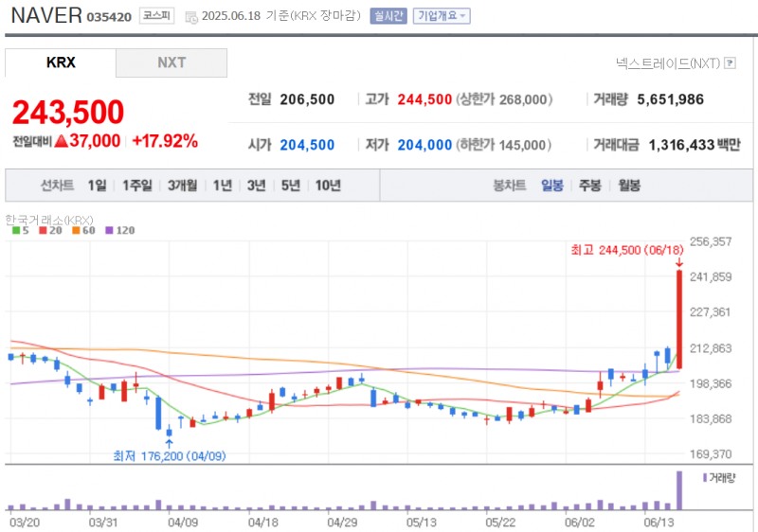The height and width of the screenshot is (532, 758).
Task: Expand the 기업개요 dropdown
Action: point(442,16)
